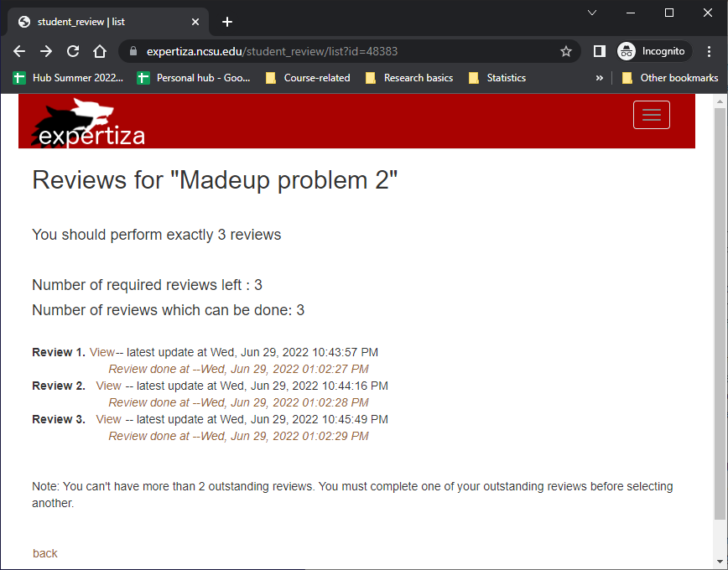The height and width of the screenshot is (570, 728).
Task: Open the browser home page
Action: 98,51
